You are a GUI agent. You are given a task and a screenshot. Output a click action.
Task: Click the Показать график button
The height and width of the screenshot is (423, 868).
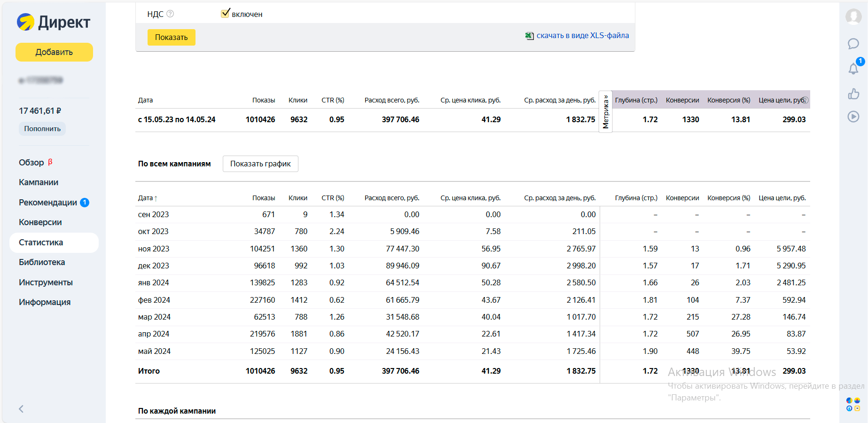260,164
